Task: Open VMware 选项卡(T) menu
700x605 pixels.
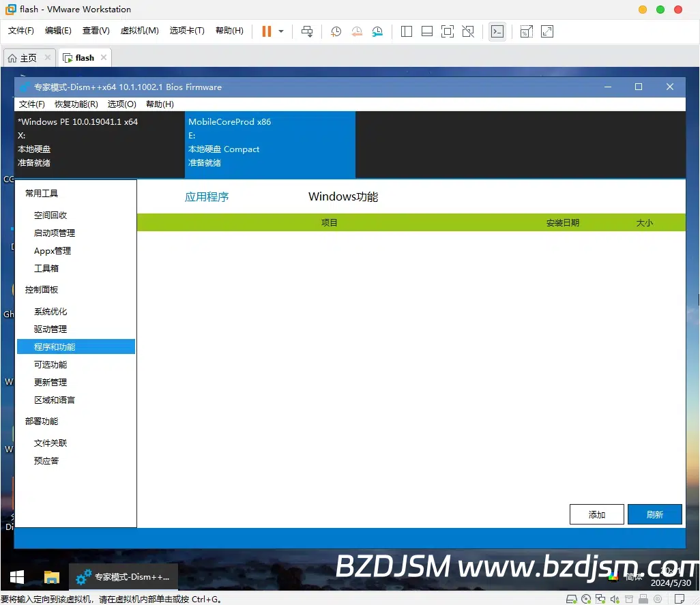Action: pyautogui.click(x=187, y=31)
